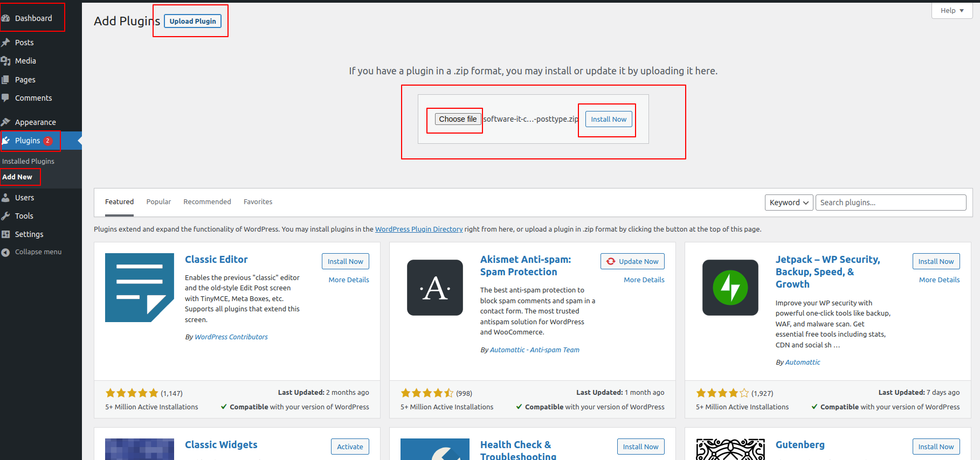This screenshot has width=980, height=460.
Task: Click the Posts pushpin icon
Action: point(6,43)
